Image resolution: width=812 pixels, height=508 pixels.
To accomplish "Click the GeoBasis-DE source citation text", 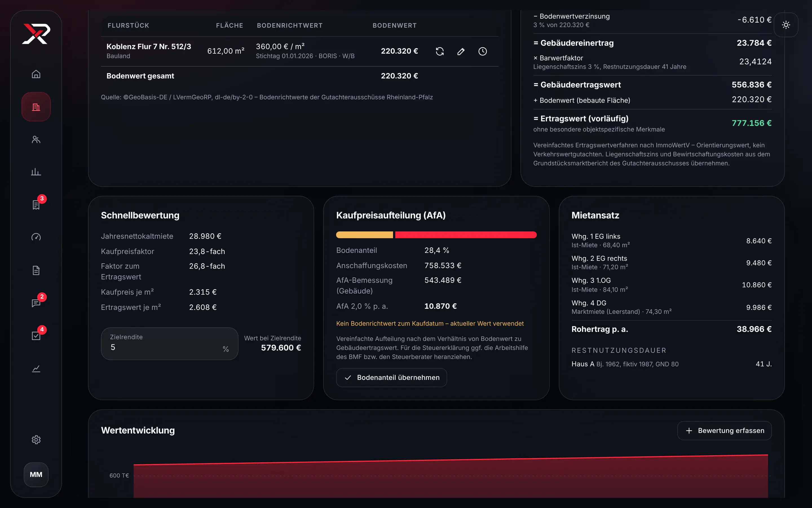I will point(267,97).
